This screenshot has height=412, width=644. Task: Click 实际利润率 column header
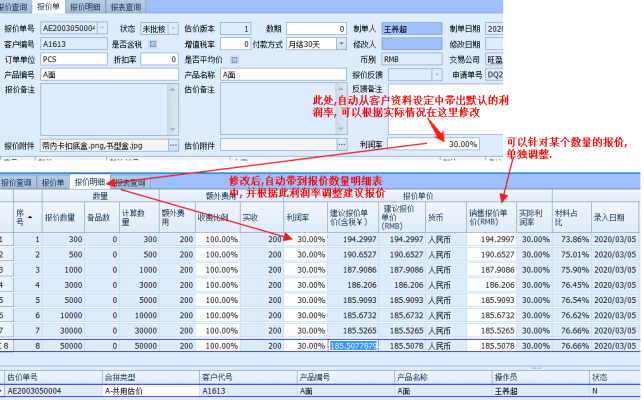pos(534,217)
